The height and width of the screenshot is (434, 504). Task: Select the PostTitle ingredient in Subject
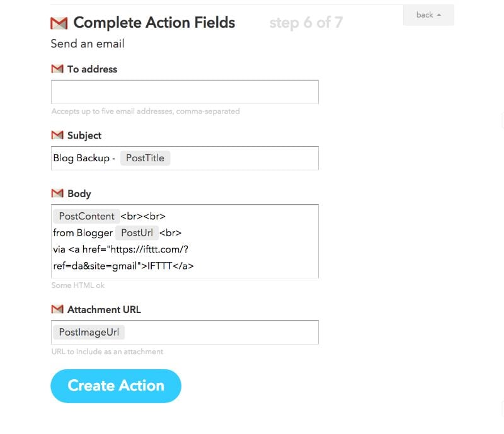(145, 158)
